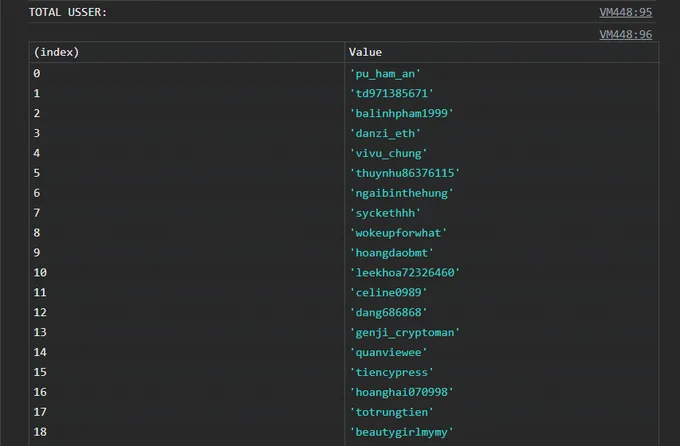The width and height of the screenshot is (680, 446).
Task: Click index cell 1
Action: pos(186,93)
